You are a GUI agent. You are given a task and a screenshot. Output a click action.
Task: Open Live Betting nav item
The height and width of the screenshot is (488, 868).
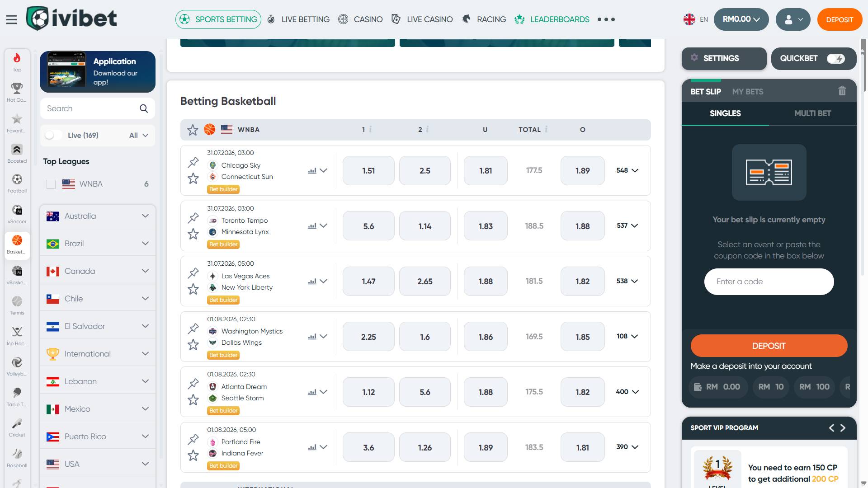[x=298, y=19]
